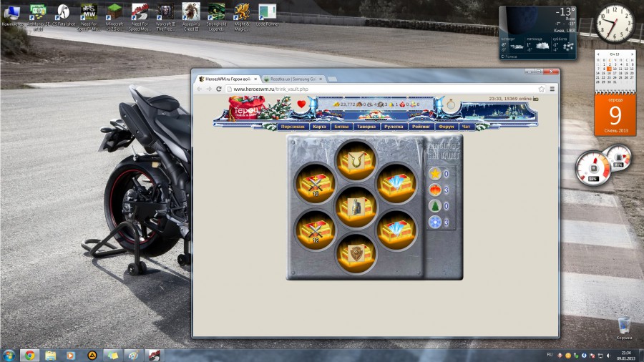Open the lower-left crossed swords chest

pyautogui.click(x=315, y=230)
